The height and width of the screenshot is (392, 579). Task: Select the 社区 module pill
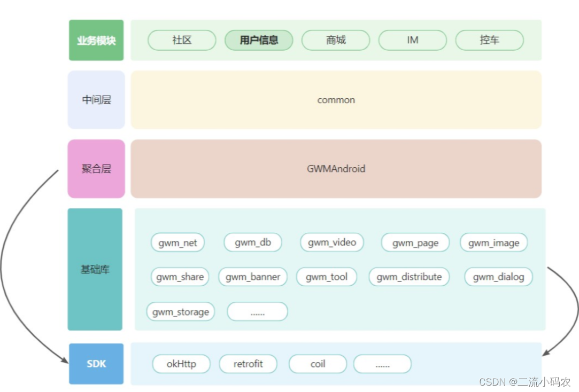tap(182, 40)
